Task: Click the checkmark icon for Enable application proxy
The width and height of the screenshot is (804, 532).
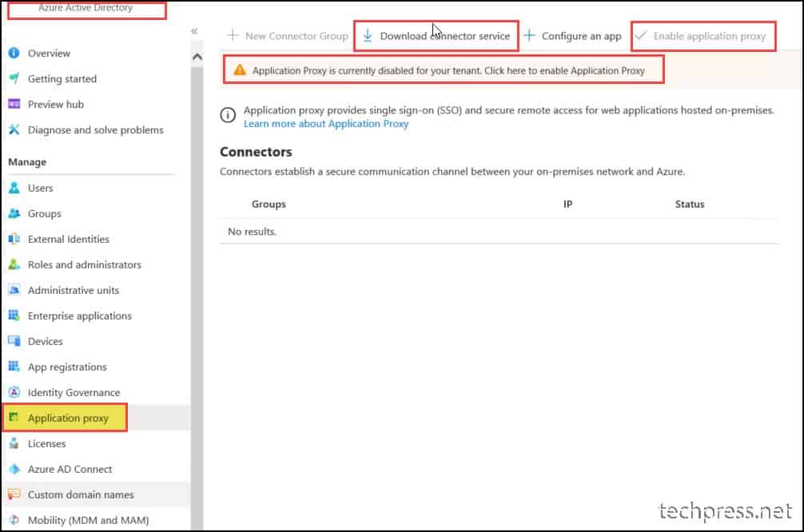Action: pos(640,35)
